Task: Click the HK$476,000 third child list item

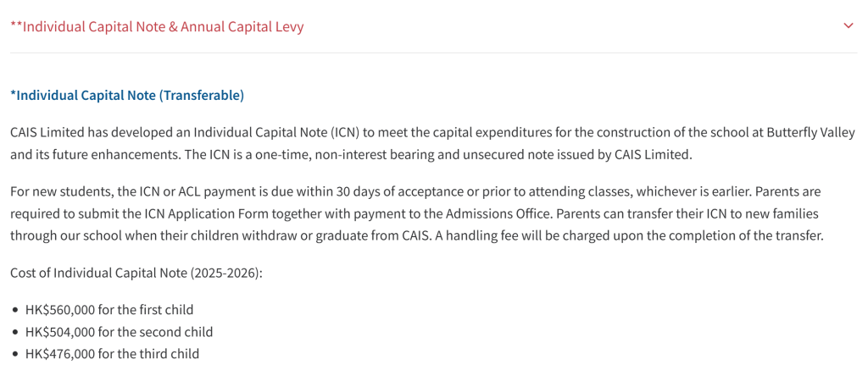Action: coord(112,353)
